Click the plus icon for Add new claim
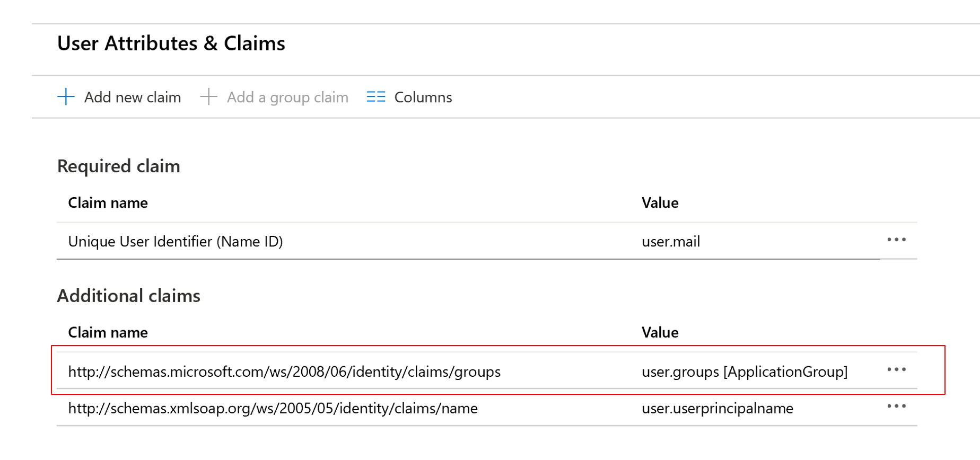 pyautogui.click(x=66, y=97)
